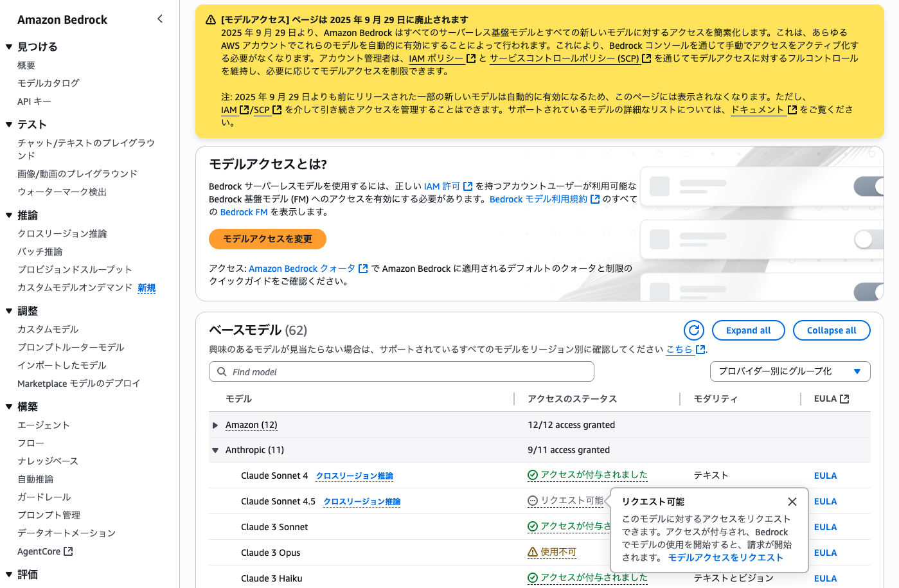Click the magnifier icon in Find model search
Viewport: 899px width, 588px height.
point(222,371)
